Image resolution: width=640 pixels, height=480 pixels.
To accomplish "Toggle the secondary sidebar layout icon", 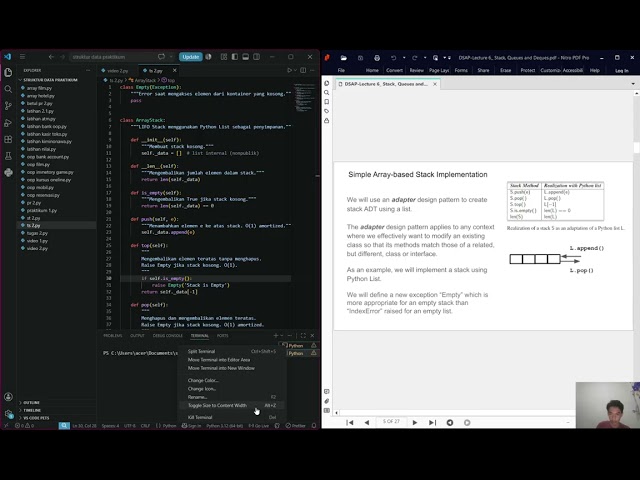I will tap(256, 57).
